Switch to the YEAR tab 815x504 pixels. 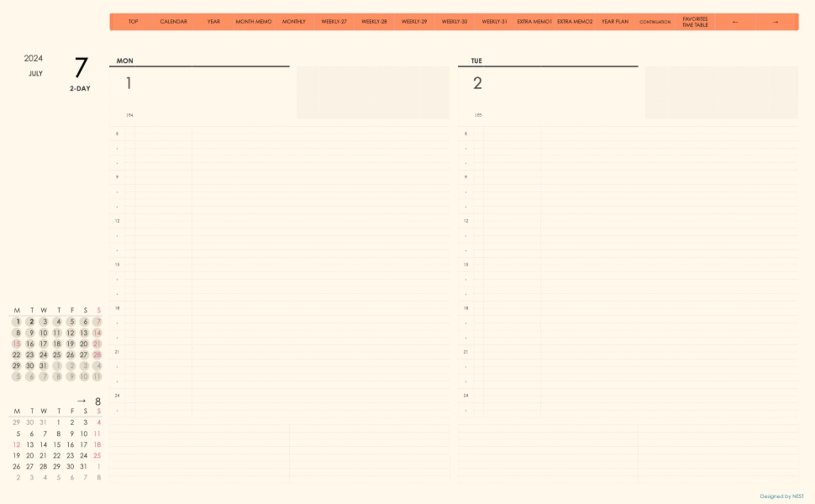tap(213, 22)
